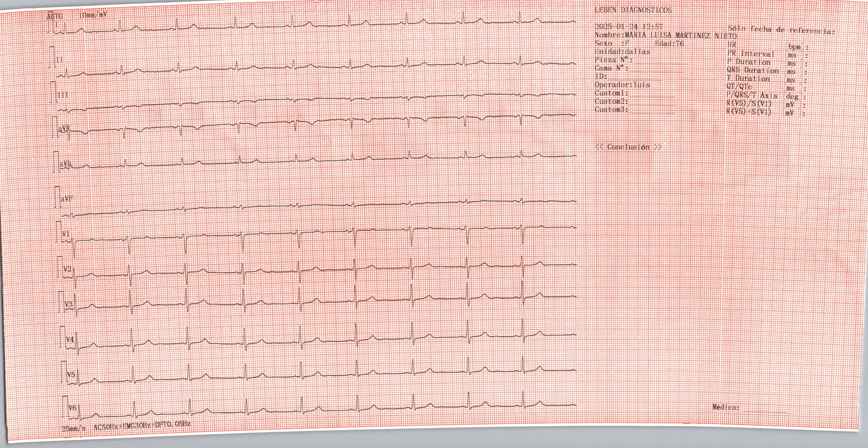Click the 'aVL' lead label
The width and height of the screenshot is (868, 448).
(x=66, y=164)
